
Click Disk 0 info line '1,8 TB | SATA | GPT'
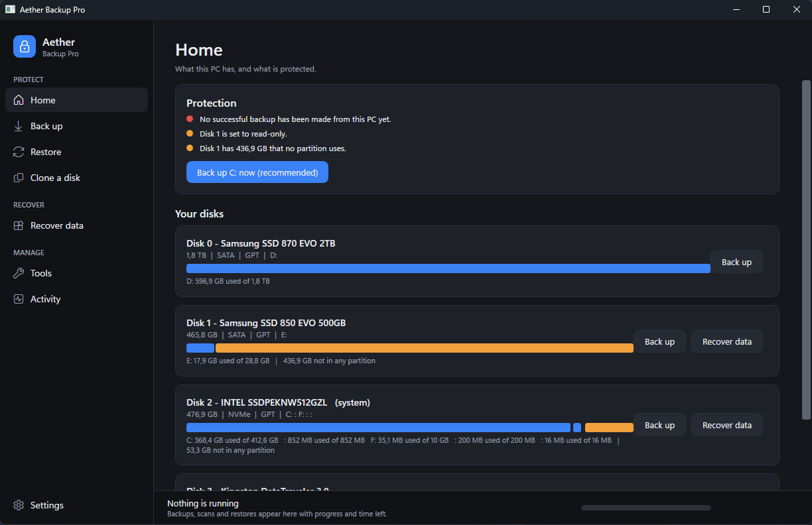pos(232,255)
